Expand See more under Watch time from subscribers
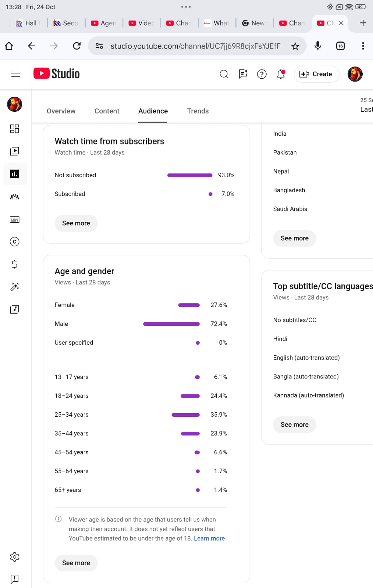 point(76,223)
